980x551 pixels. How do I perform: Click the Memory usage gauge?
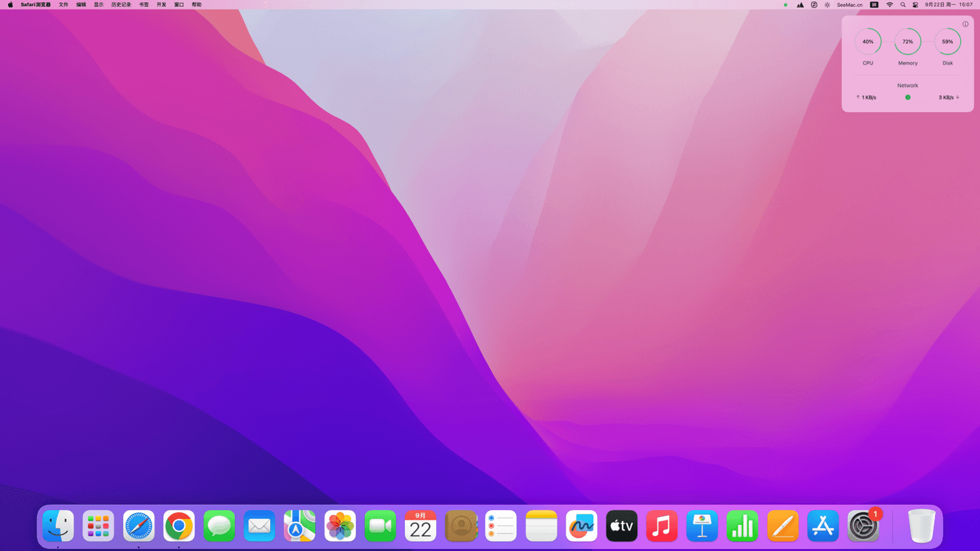click(908, 41)
